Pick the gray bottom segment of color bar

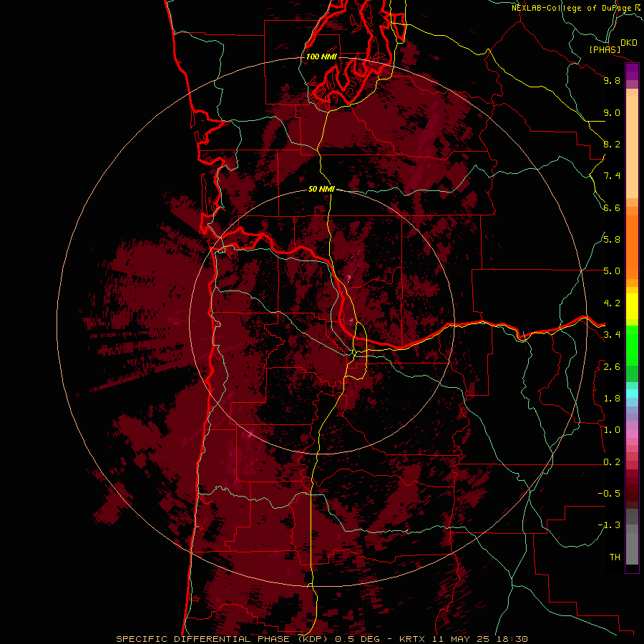[632, 546]
